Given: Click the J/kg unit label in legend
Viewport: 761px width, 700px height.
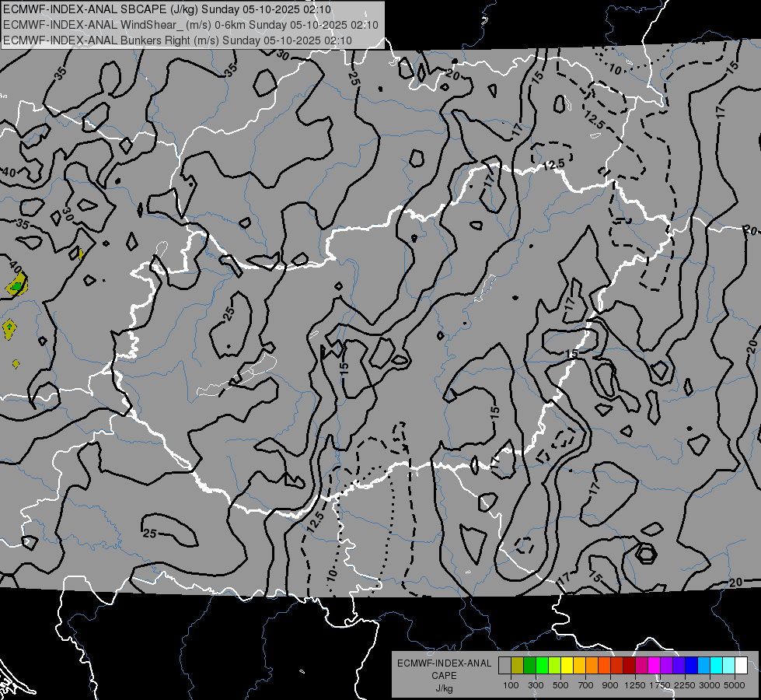Looking at the screenshot, I should [x=444, y=688].
